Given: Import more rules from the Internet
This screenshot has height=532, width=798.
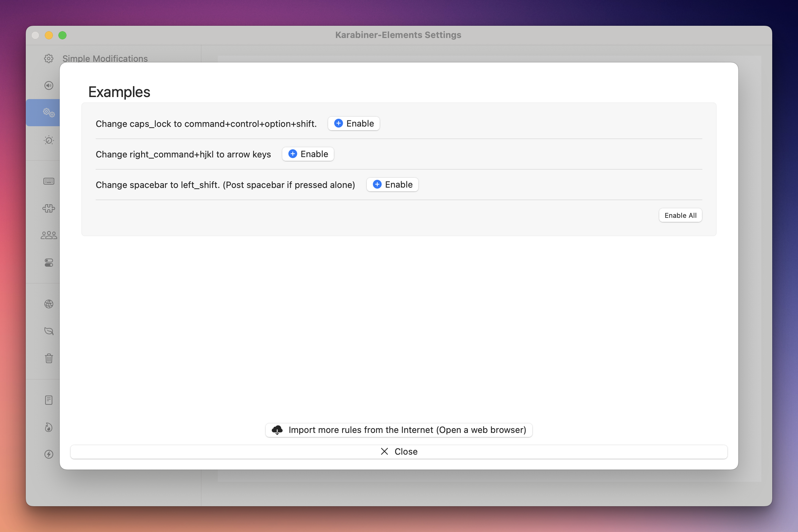Looking at the screenshot, I should pos(399,430).
